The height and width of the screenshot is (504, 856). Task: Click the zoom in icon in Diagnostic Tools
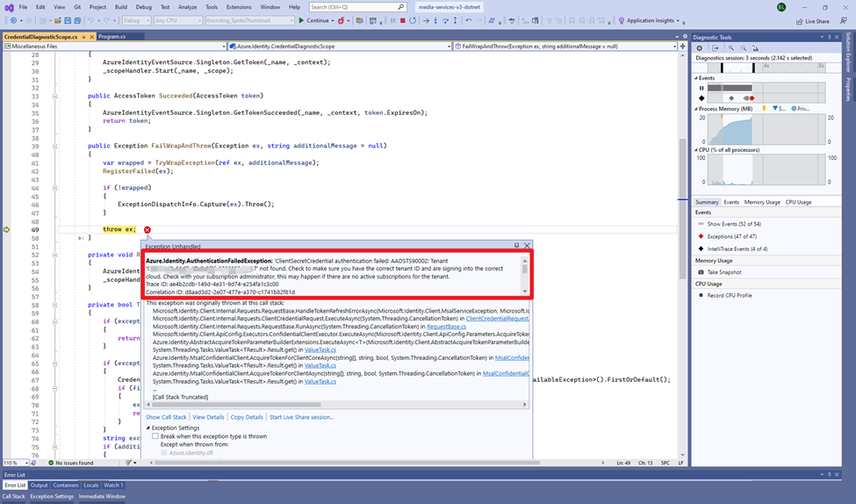click(730, 48)
